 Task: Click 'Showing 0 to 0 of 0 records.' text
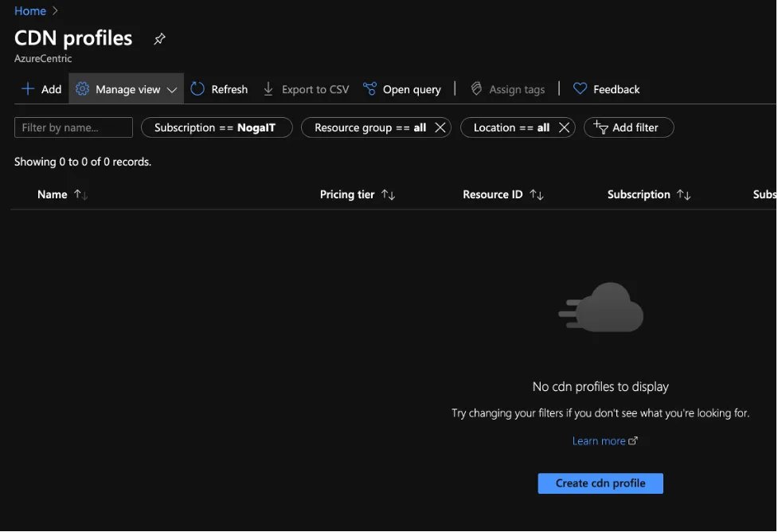83,162
